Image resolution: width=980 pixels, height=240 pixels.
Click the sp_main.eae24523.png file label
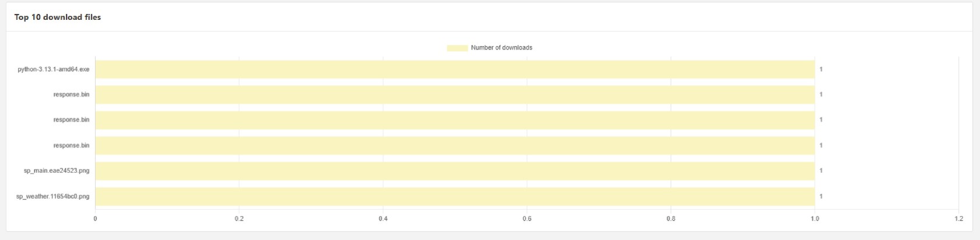[x=57, y=171]
